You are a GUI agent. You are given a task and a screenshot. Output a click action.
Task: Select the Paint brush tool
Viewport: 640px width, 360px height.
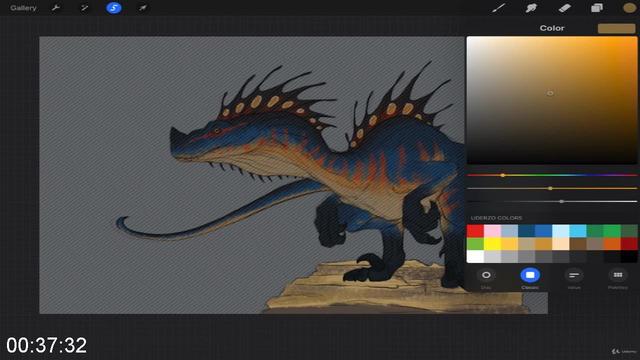pos(498,8)
